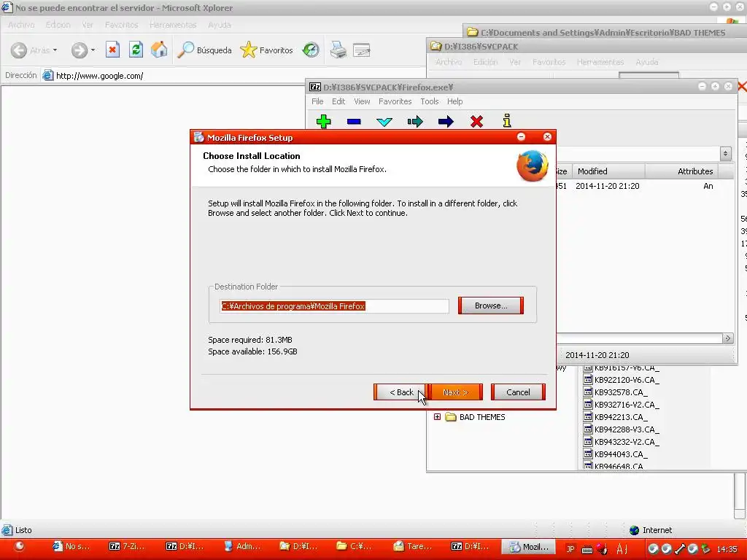
Task: Click the Stop loading icon in Microsoft Xplorer
Action: (112, 50)
